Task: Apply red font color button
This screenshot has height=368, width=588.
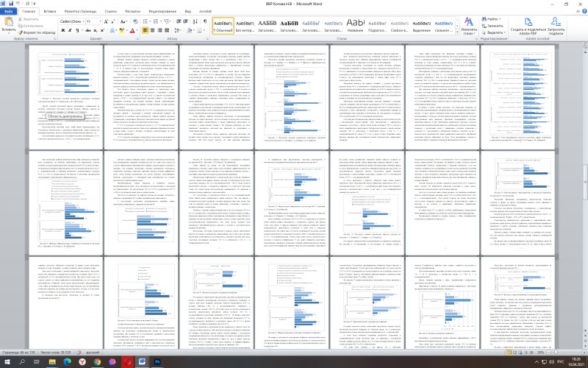Action: (x=133, y=30)
